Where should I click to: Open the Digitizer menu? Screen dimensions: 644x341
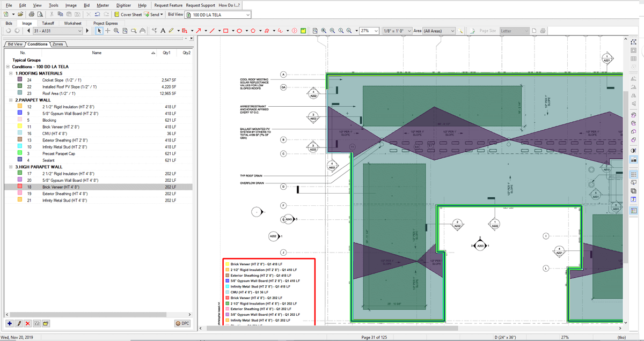(123, 5)
